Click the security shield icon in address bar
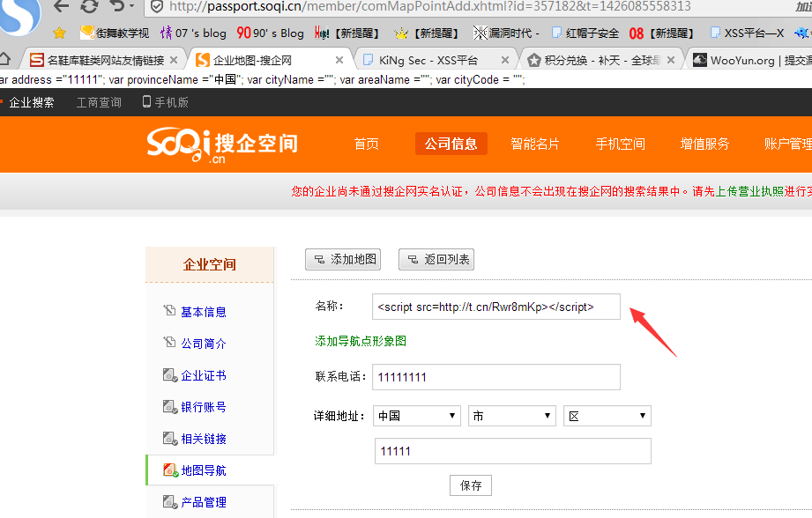The image size is (812, 518). click(156, 7)
